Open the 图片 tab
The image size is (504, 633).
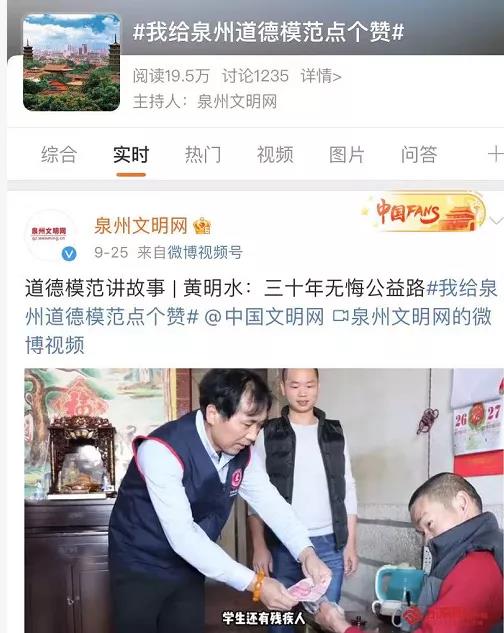[347, 155]
